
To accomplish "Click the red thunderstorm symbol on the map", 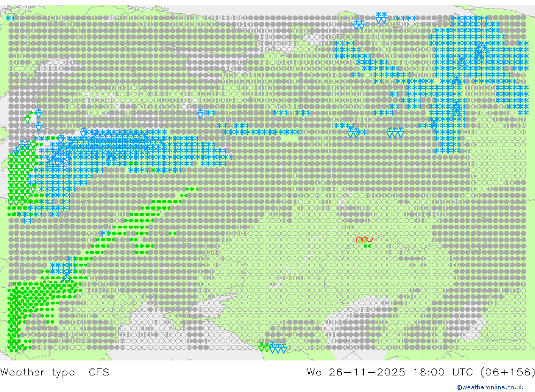I will coord(364,240).
